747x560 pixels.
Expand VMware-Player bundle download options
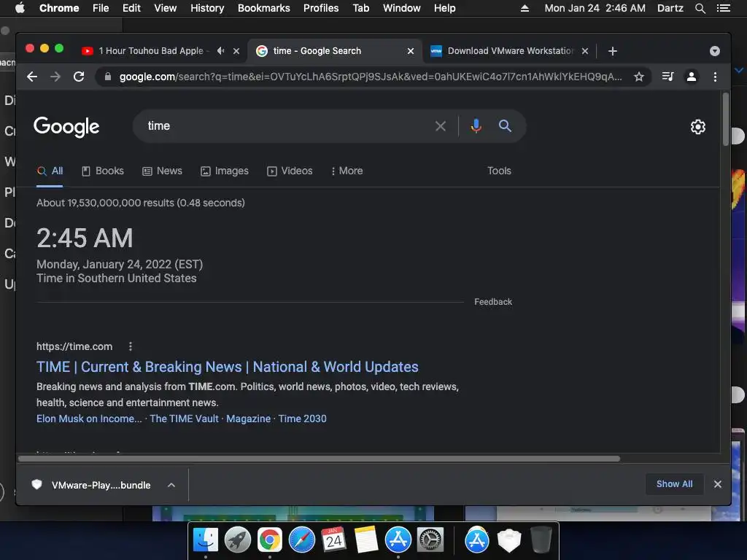click(171, 485)
